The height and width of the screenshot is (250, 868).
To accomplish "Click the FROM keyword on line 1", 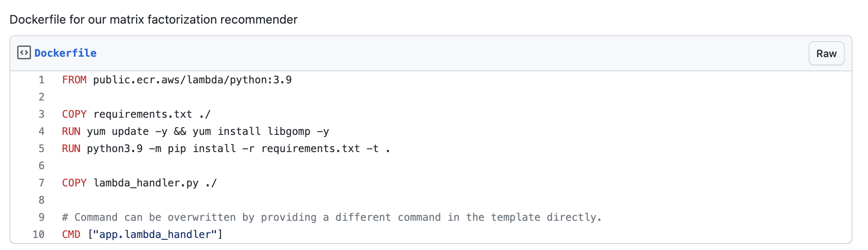I will (x=74, y=79).
